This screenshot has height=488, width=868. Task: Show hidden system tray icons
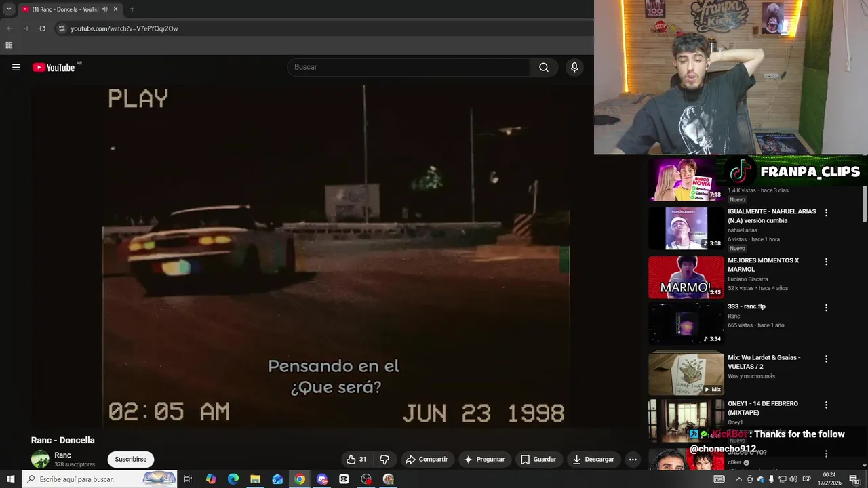click(x=738, y=479)
